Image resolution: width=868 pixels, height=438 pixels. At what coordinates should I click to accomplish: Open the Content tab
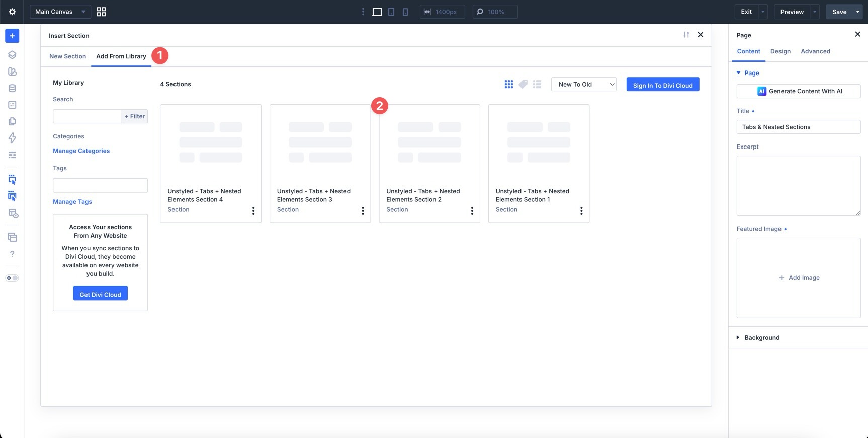[748, 51]
